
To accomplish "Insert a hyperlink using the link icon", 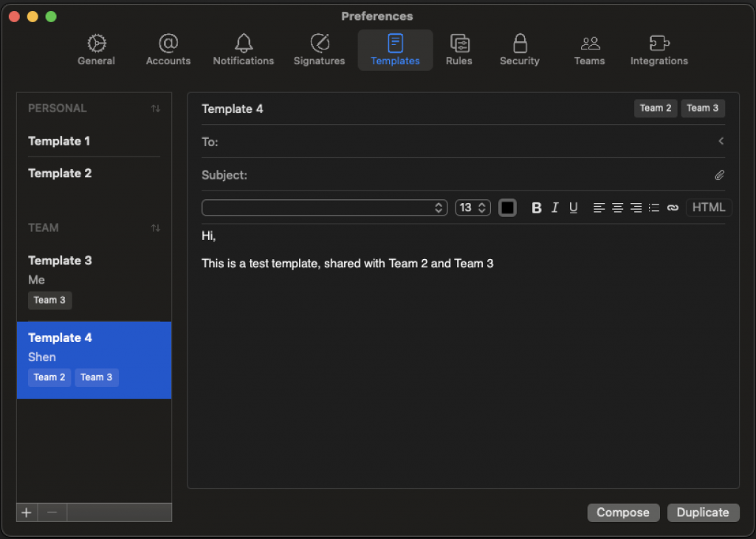I will tap(672, 208).
